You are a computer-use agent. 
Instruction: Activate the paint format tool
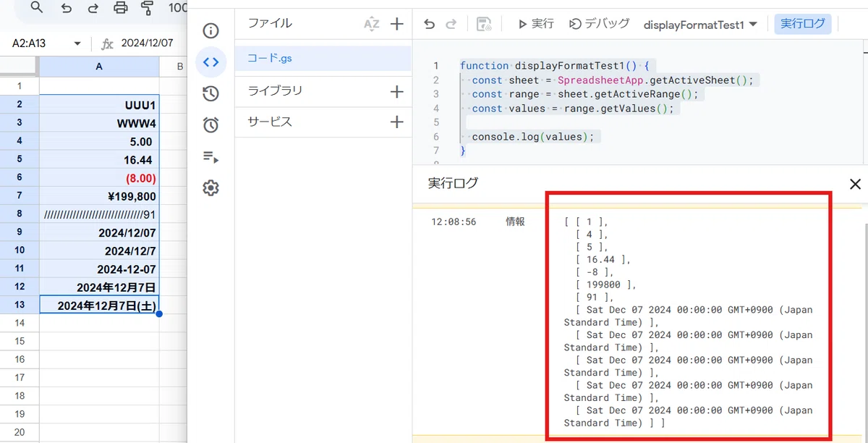click(148, 8)
